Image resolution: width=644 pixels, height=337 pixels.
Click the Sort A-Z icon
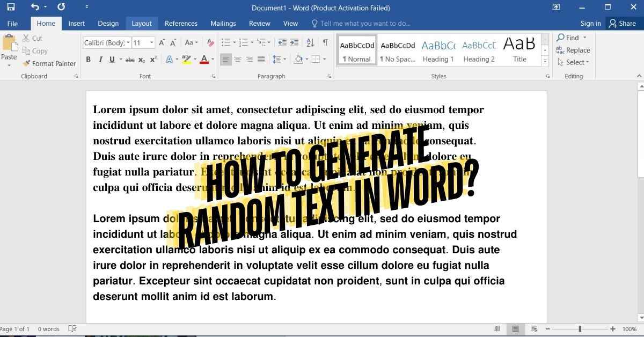click(310, 42)
